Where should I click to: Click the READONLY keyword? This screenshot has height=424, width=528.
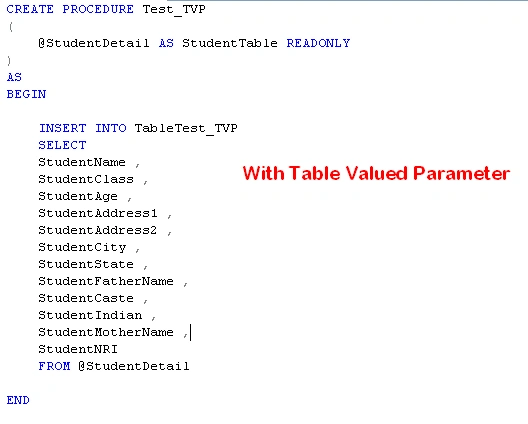point(318,43)
